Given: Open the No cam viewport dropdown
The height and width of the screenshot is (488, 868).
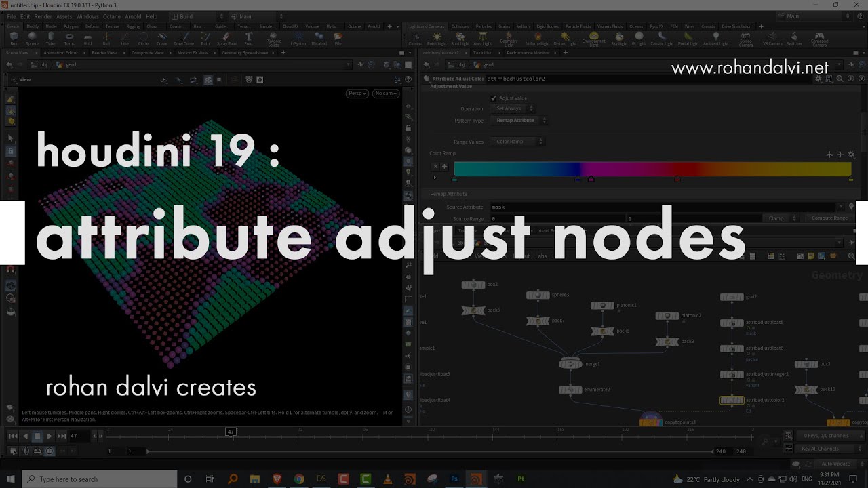Looking at the screenshot, I should point(385,94).
